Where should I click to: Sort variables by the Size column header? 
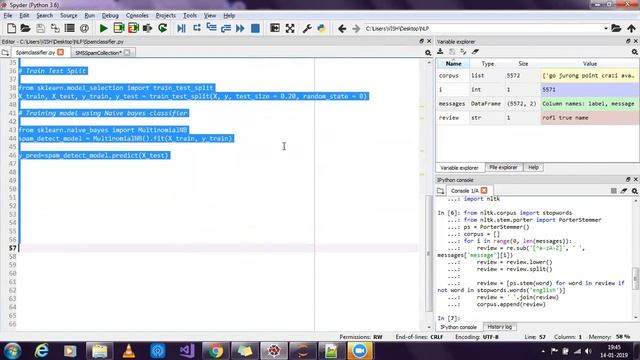click(523, 64)
